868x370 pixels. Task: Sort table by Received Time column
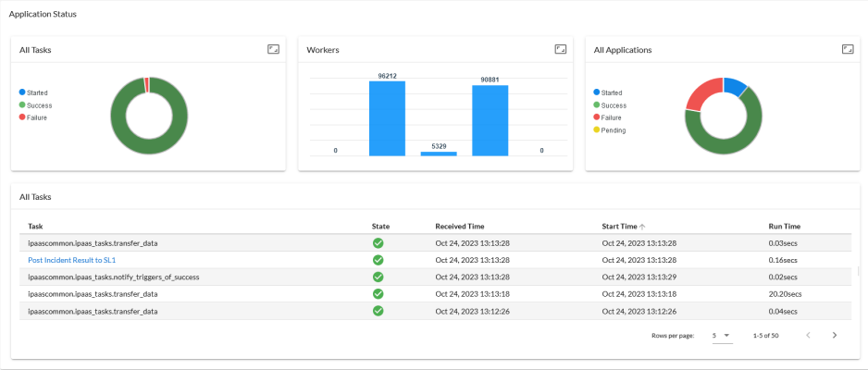(459, 226)
